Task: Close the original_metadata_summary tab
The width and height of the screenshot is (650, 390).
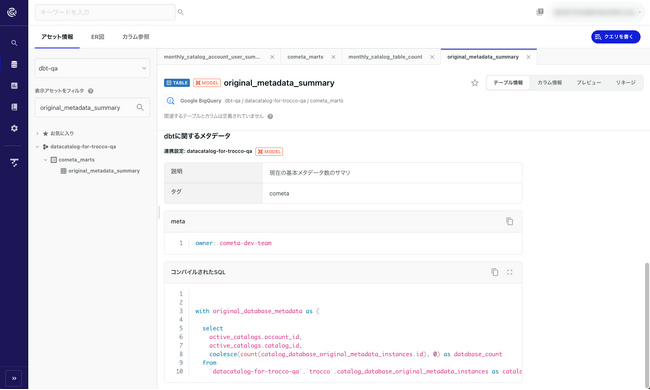Action: 529,57
